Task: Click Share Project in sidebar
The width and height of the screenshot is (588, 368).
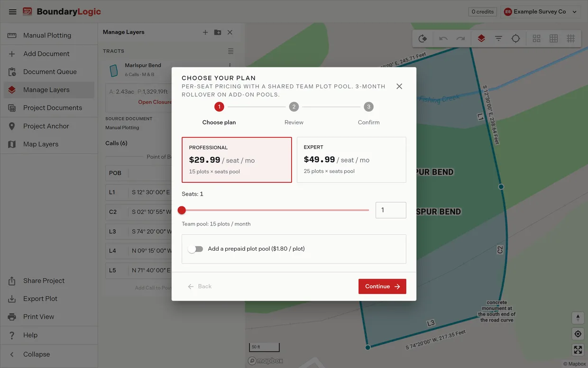Action: point(49,281)
